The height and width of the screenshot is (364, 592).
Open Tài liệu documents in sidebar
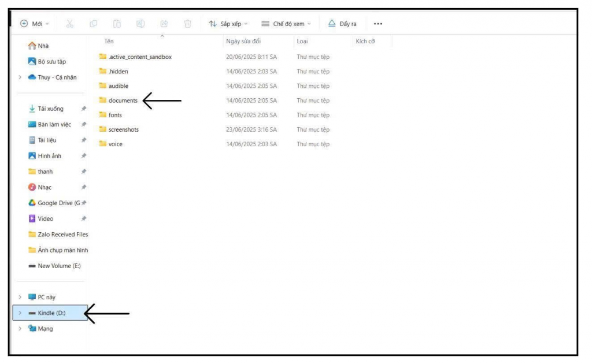click(43, 140)
